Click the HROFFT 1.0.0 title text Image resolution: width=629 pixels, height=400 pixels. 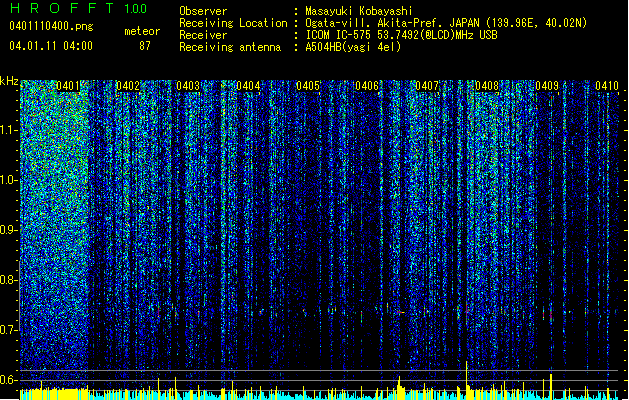(79, 8)
